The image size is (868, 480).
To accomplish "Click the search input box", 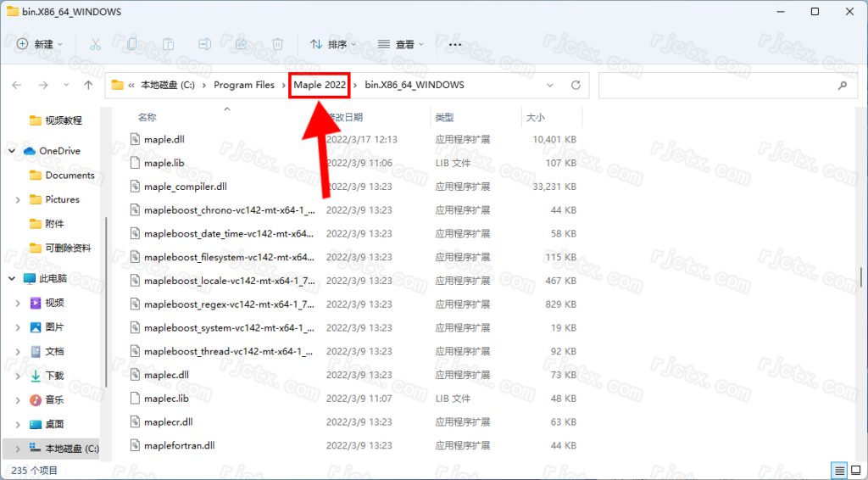I will point(716,85).
